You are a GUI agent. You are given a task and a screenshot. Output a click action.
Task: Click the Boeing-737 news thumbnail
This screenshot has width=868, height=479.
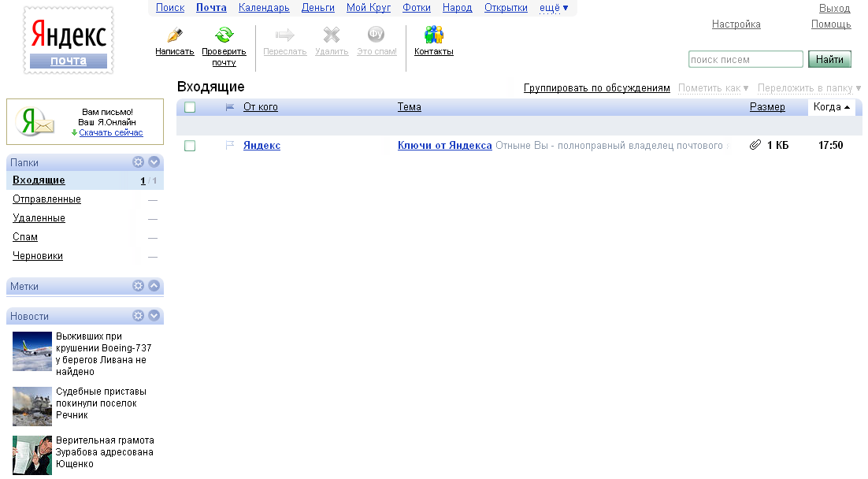[x=32, y=351]
